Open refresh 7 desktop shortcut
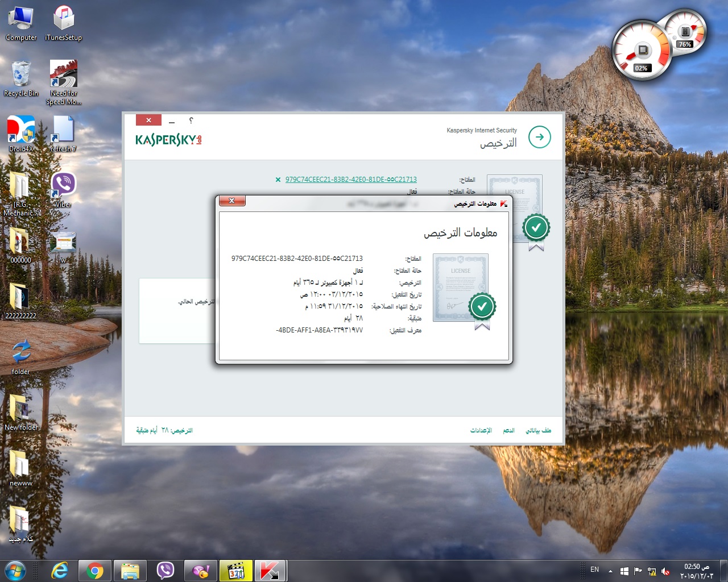The height and width of the screenshot is (582, 728). [63, 134]
